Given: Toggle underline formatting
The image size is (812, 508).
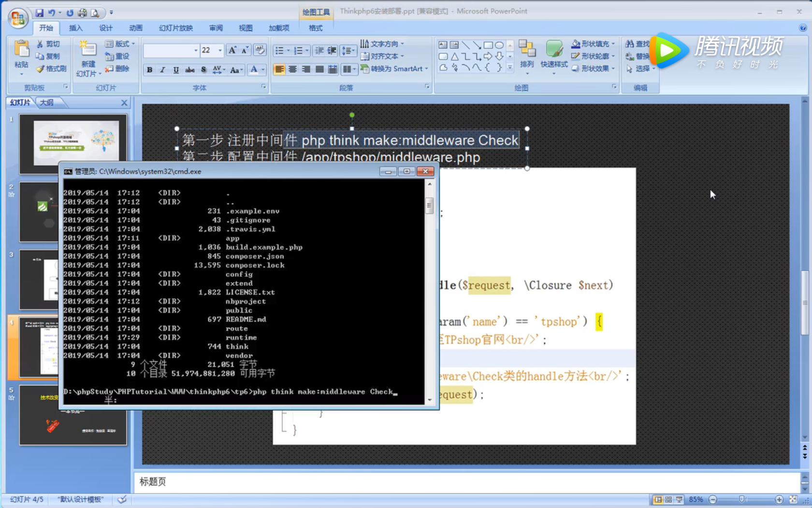Looking at the screenshot, I should pyautogui.click(x=176, y=70).
